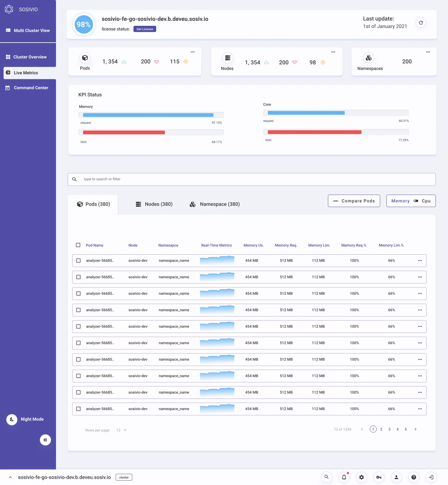Click the red down-arrow next to Pods 200
448x485 pixels.
coord(156,62)
